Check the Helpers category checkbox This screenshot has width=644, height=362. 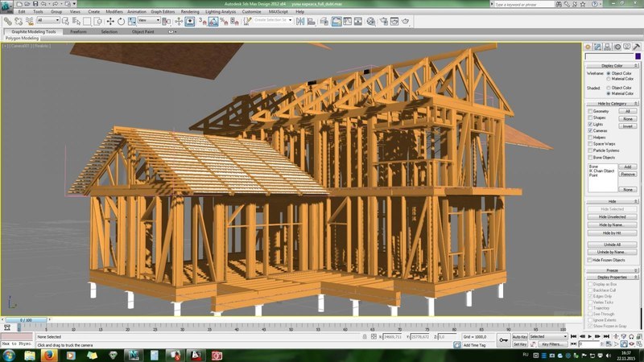pyautogui.click(x=590, y=137)
